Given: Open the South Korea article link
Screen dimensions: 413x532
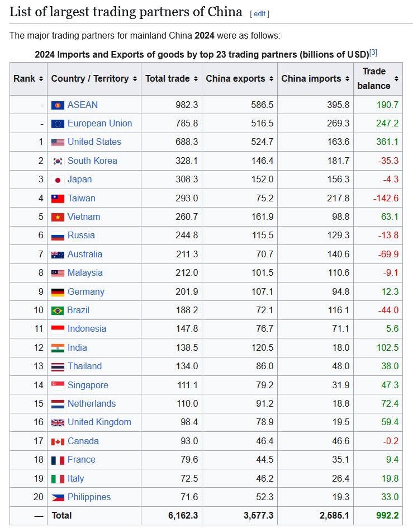Looking at the screenshot, I should tap(92, 161).
